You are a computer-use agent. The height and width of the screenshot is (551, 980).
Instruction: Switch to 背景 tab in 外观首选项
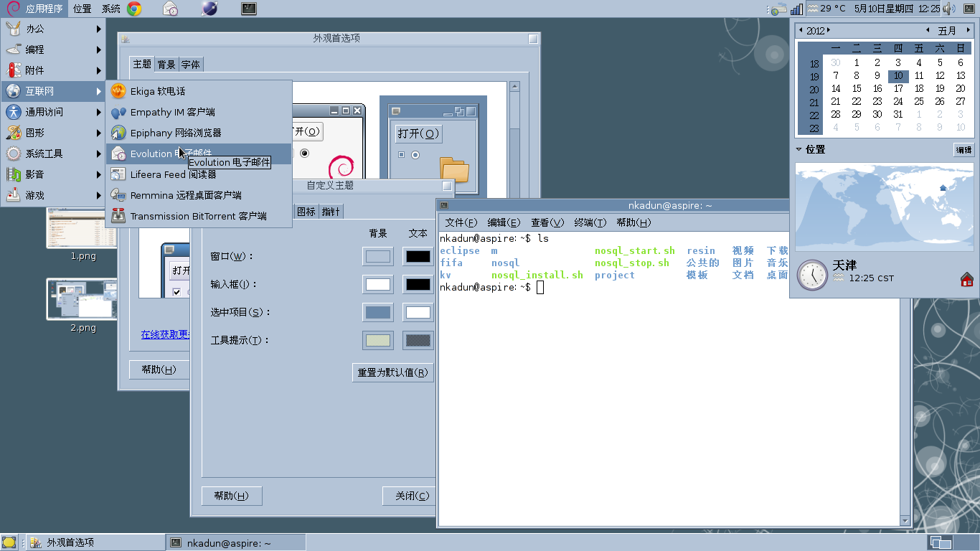[166, 65]
